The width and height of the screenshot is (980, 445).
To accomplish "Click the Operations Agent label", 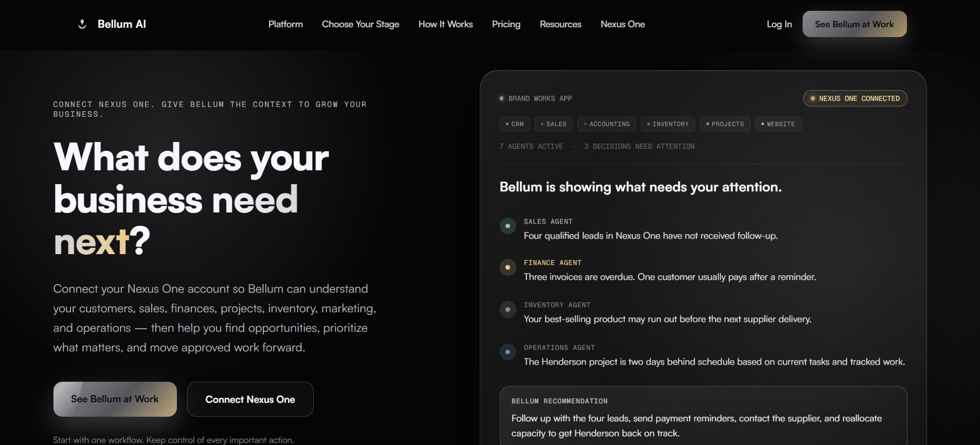I will [559, 348].
